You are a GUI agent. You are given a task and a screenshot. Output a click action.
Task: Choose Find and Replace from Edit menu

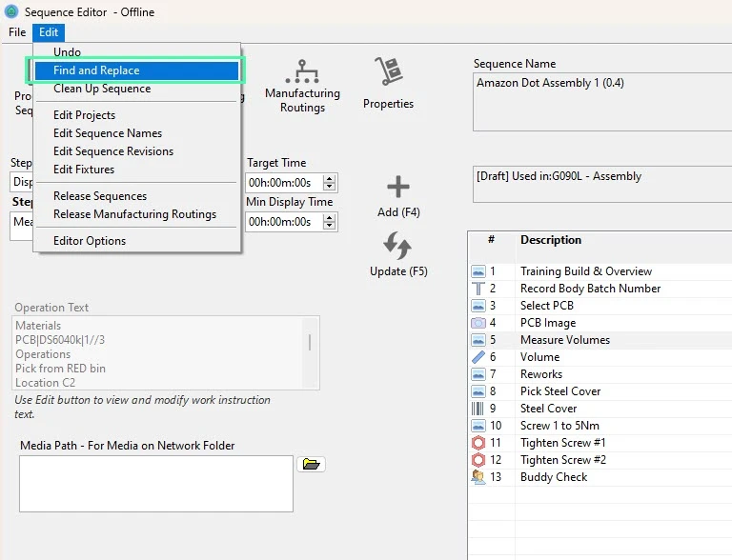(x=96, y=70)
